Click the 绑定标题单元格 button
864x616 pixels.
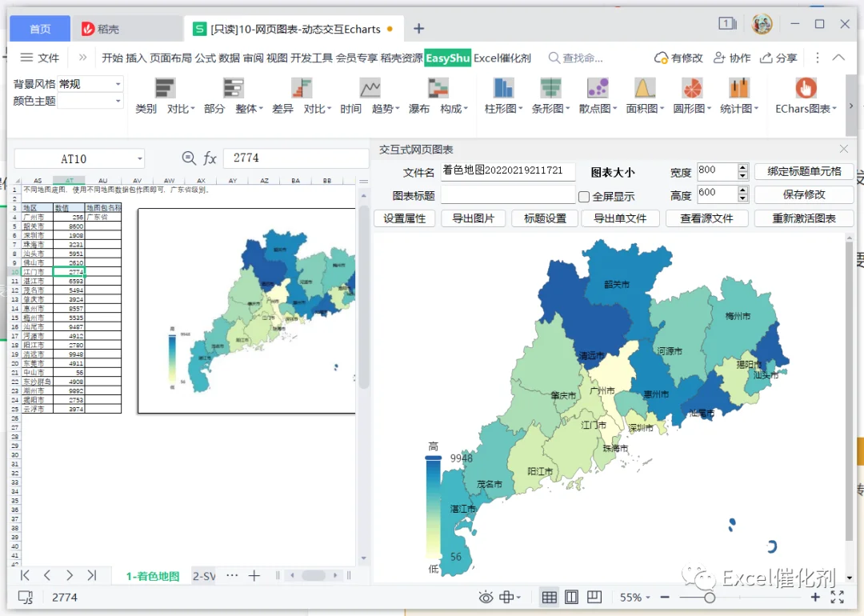pos(804,171)
